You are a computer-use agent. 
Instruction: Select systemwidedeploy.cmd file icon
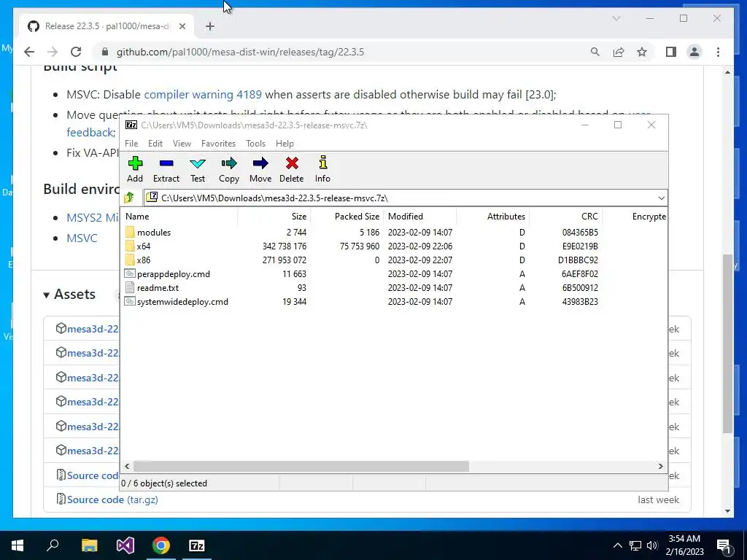coord(130,301)
